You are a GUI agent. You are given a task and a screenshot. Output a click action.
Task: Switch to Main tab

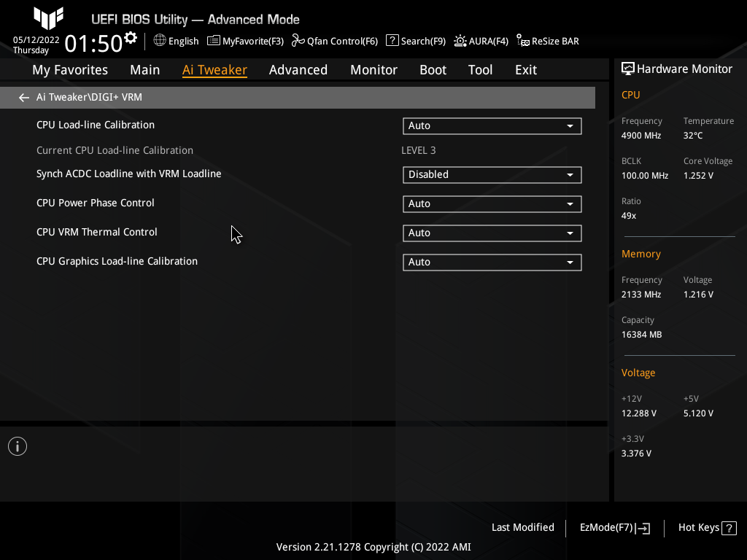coord(145,70)
